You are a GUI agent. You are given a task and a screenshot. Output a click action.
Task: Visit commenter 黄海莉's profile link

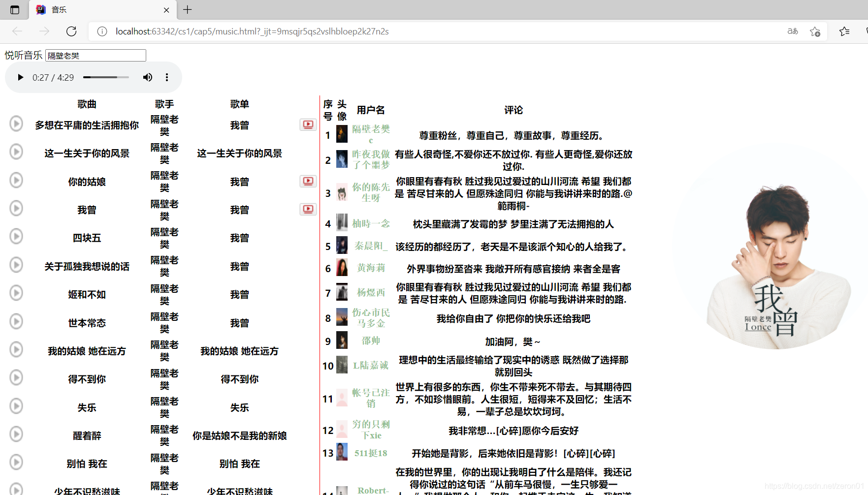tap(371, 268)
